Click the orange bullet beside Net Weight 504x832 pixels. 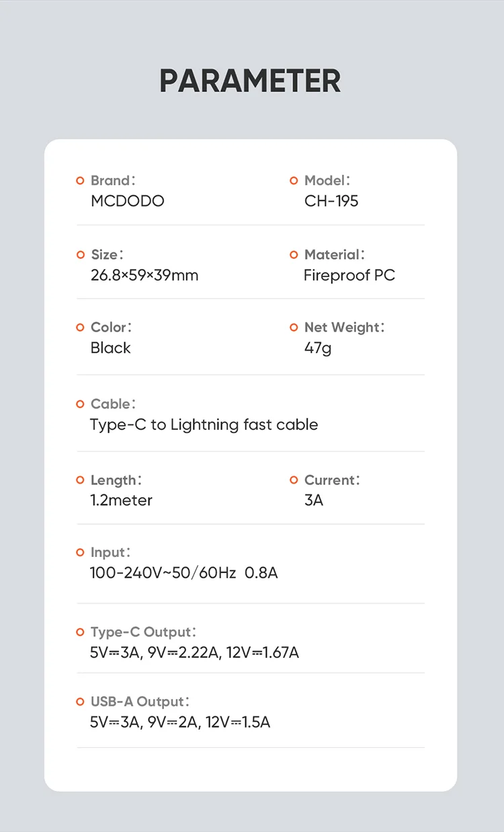(294, 328)
